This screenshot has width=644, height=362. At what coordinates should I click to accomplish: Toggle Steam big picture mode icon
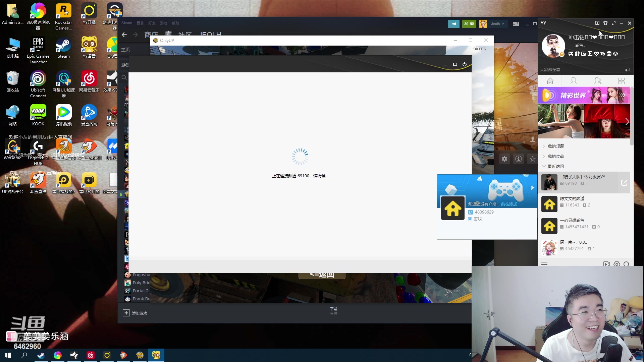[x=516, y=24]
